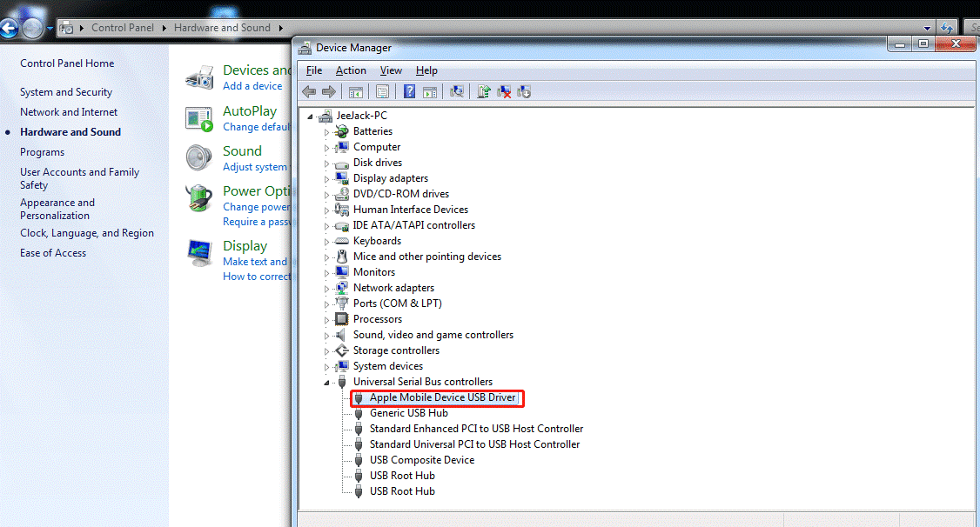
Task: Click Scan for hardware changes toolbar icon
Action: click(457, 91)
